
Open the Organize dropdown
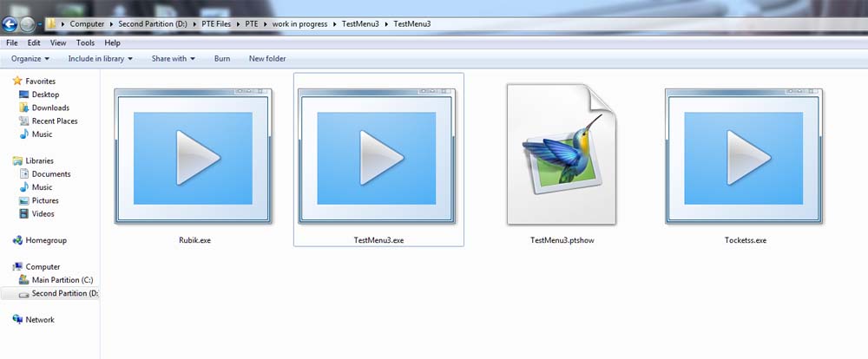point(30,58)
